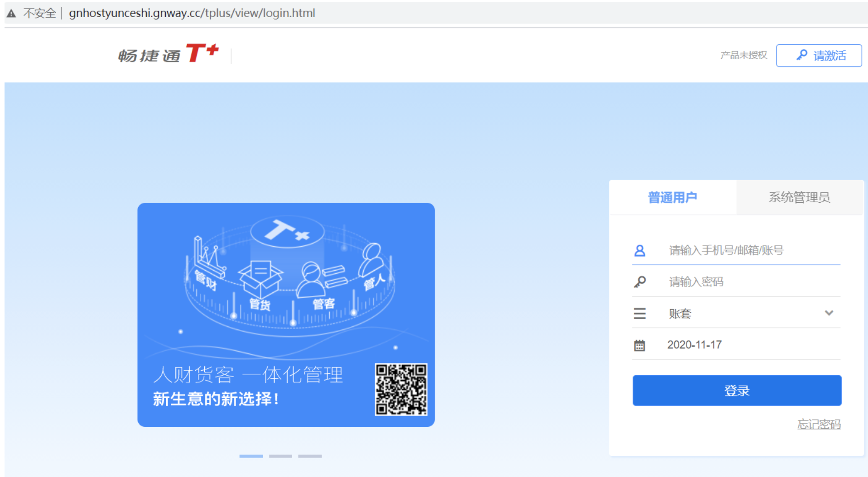
Task: Switch to the 系统管理员 tab
Action: 800,197
